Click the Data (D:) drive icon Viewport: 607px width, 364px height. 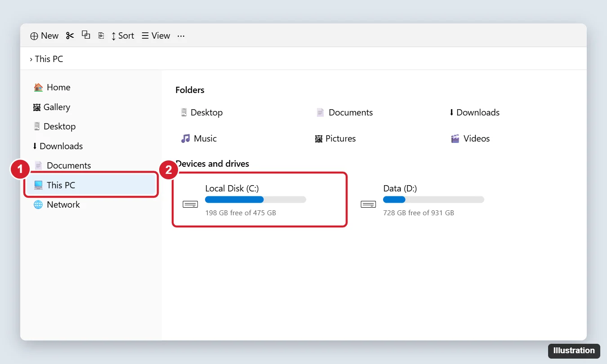coord(368,204)
